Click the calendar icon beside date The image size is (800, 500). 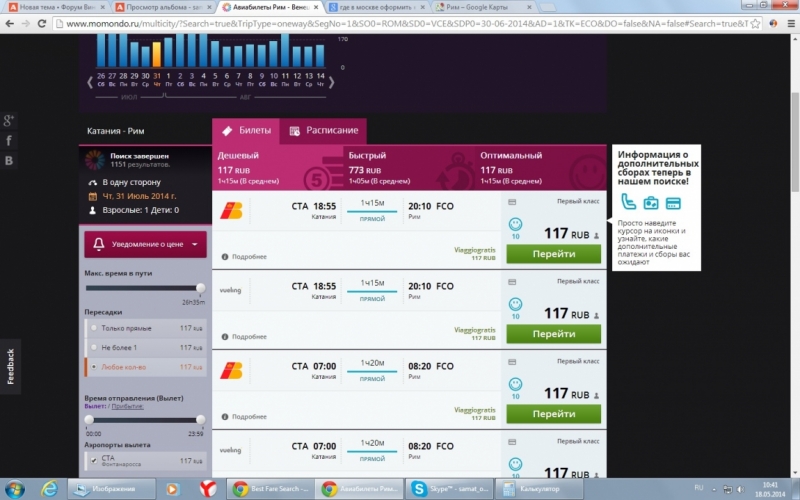click(92, 196)
